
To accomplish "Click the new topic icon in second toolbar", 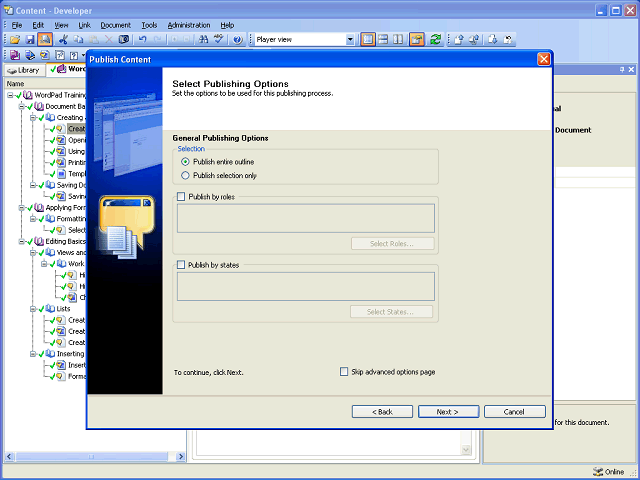I will (x=45, y=55).
